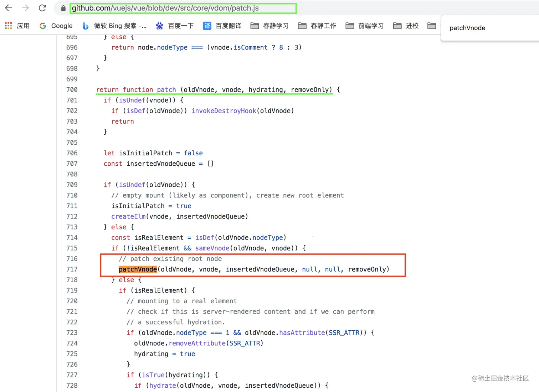The image size is (539, 392).
Task: Reload the page with refresh icon
Action: coord(42,8)
